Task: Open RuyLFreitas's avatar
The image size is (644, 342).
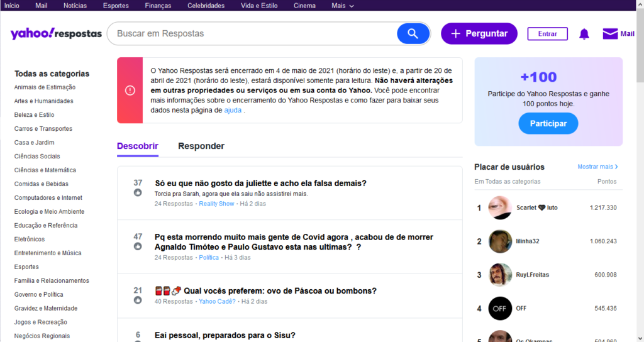Action: (x=500, y=275)
